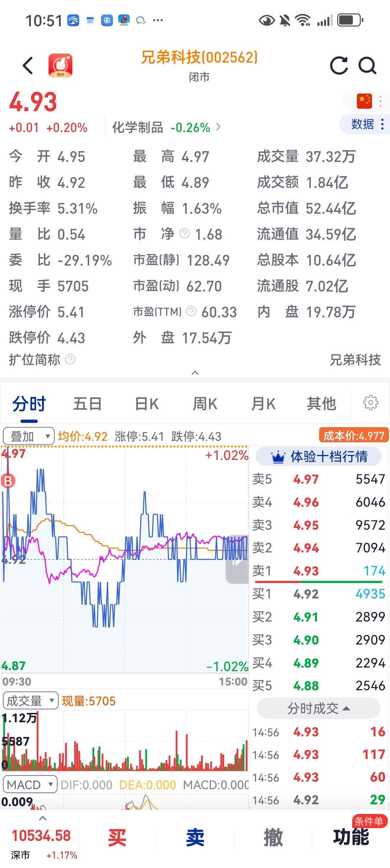390x868 pixels.
Task: Tap the current price 4.93
Action: (x=33, y=102)
